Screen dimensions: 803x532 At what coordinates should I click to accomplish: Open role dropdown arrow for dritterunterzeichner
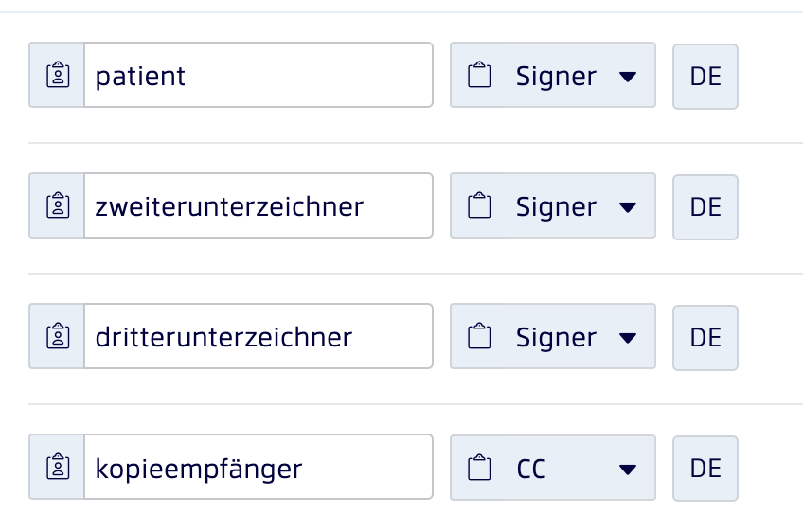(627, 338)
